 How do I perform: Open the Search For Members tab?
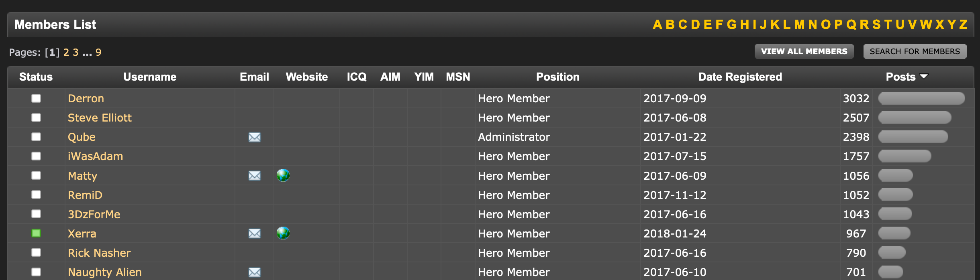click(x=915, y=51)
